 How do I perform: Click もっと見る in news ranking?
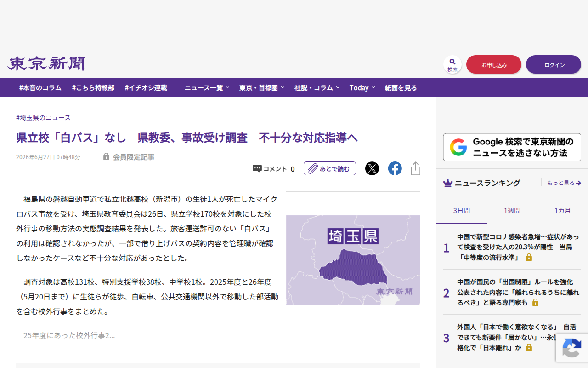tap(564, 183)
